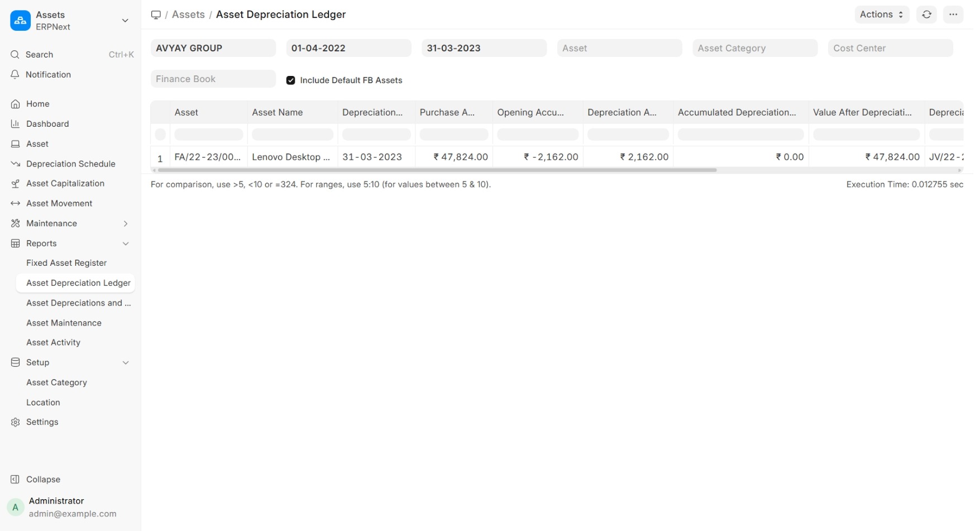Screen dimensions: 980x531
Task: Open the workspace switcher chevron
Action: pos(125,21)
